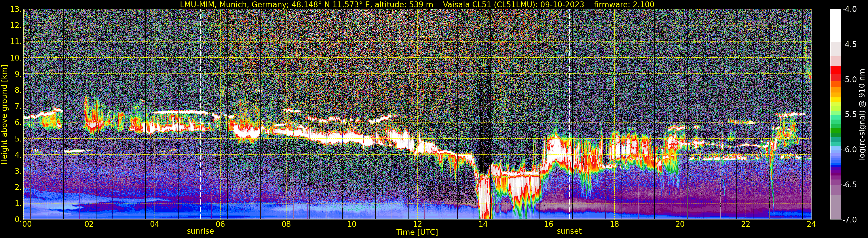Click the '12' time axis tick label
Image resolution: width=868 pixels, height=238 pixels.
417,224
